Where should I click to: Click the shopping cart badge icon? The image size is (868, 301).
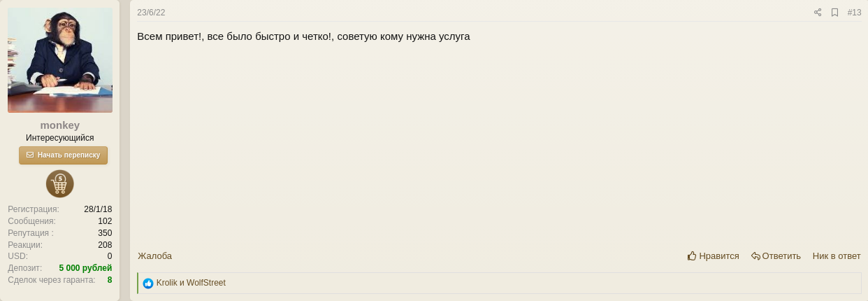60,184
